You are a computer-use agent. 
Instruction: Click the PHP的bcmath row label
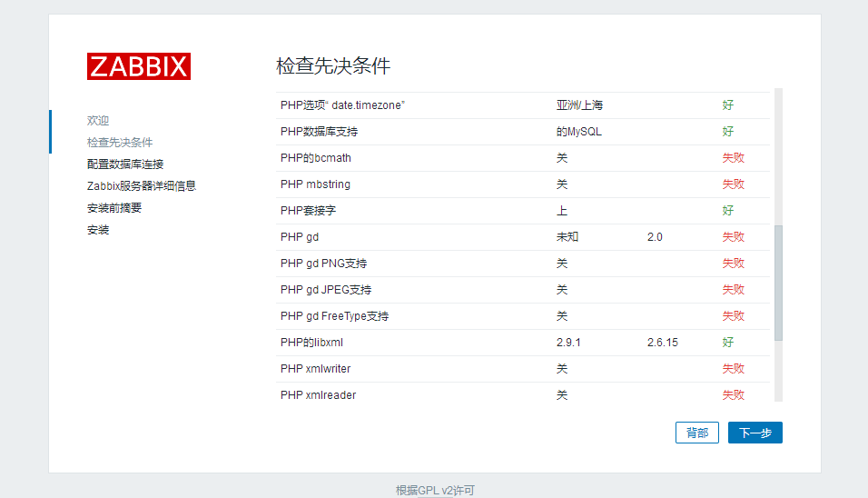316,158
